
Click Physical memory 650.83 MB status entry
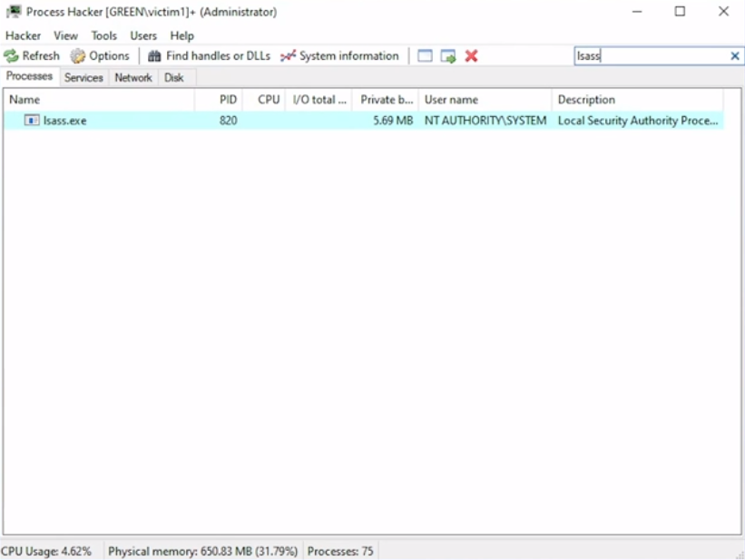[203, 552]
